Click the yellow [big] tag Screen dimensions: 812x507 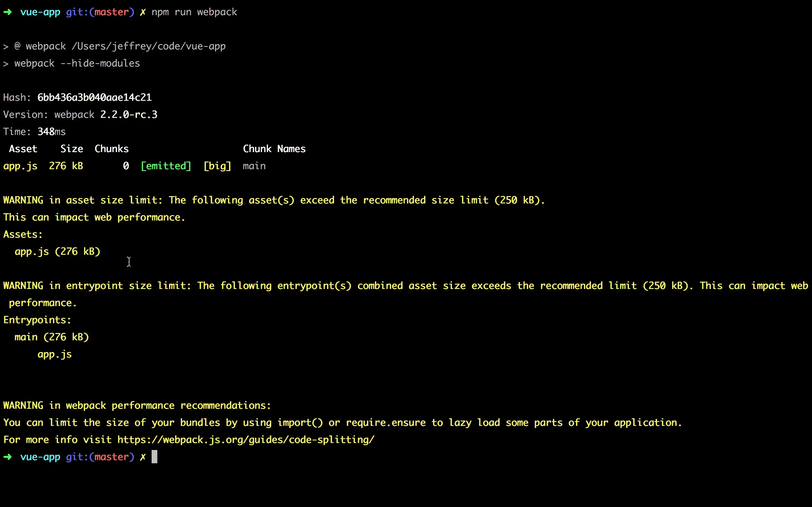tap(217, 166)
